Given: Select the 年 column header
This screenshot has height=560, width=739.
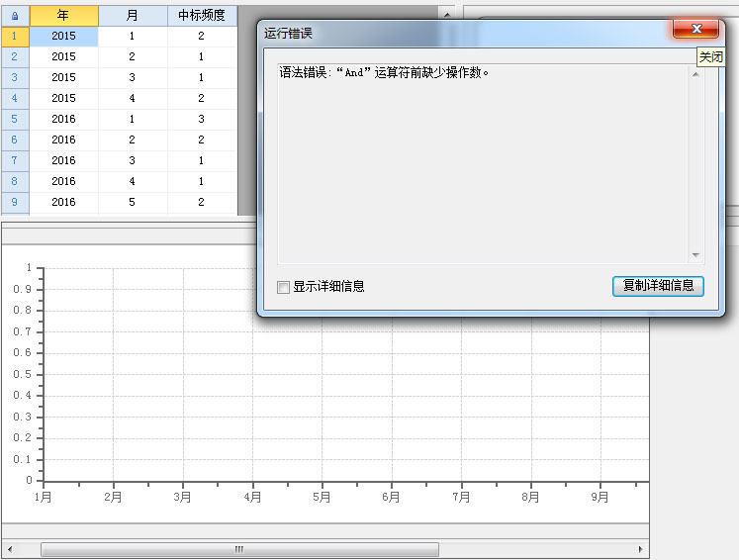Looking at the screenshot, I should pyautogui.click(x=63, y=16).
